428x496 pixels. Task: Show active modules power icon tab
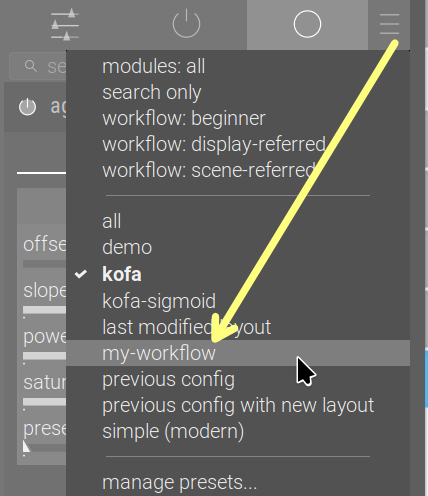click(x=186, y=24)
